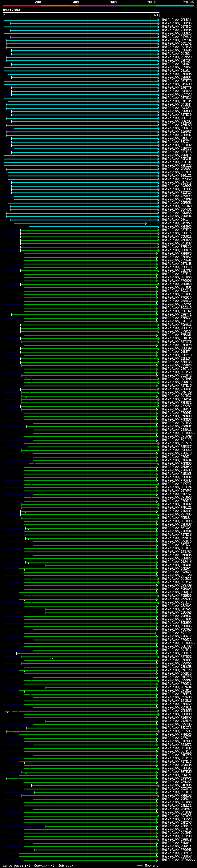Open hit UniRef100_Q38696

(x=177, y=50)
